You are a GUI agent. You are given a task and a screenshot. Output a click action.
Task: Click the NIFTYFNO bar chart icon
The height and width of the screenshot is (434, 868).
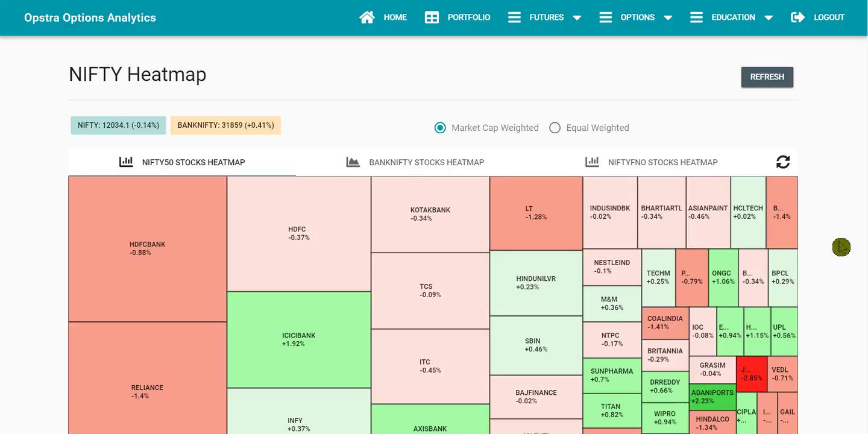pyautogui.click(x=592, y=162)
